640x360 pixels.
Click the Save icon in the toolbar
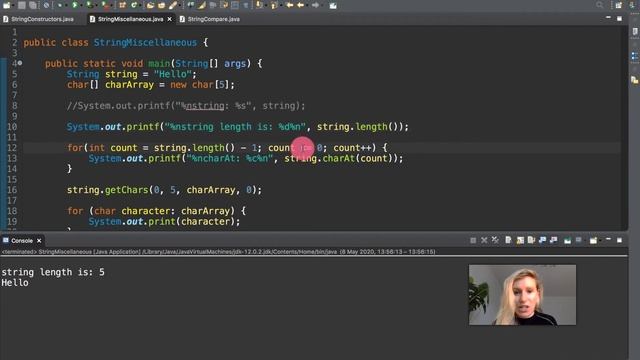click(22, 5)
